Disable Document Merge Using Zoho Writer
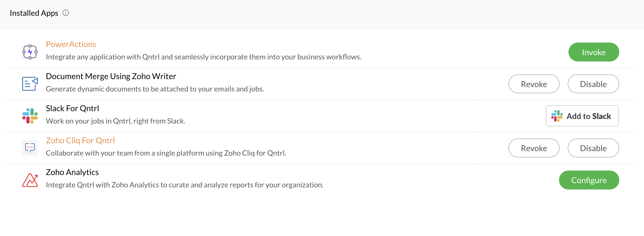 pyautogui.click(x=593, y=84)
